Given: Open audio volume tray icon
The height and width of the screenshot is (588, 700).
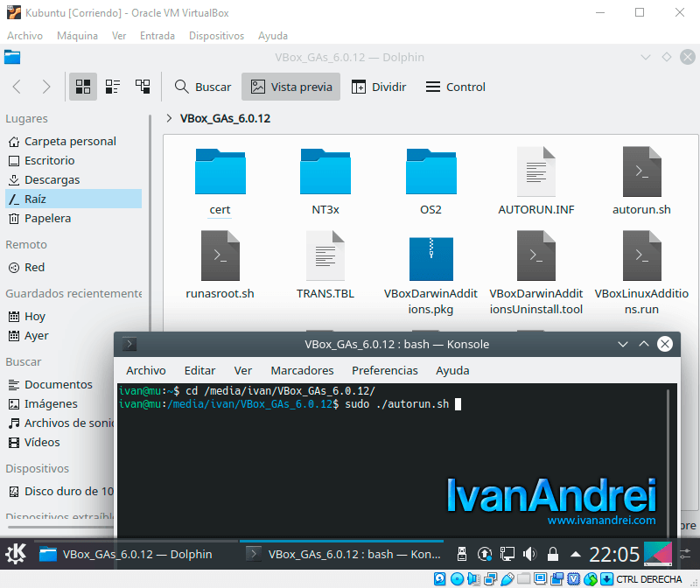Looking at the screenshot, I should point(529,554).
